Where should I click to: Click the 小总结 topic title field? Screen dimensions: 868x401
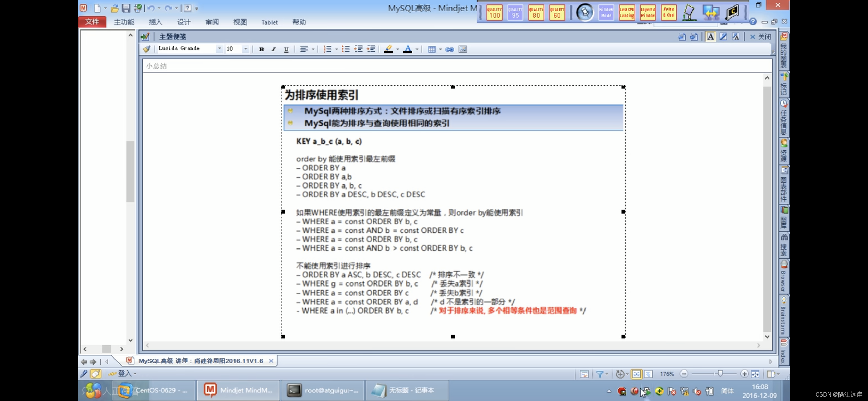[x=457, y=66]
